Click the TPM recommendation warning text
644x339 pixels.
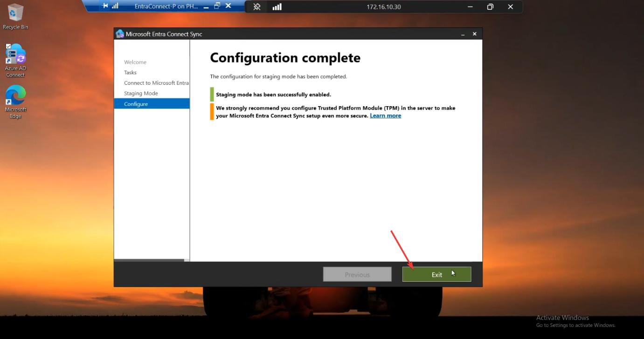coord(336,112)
